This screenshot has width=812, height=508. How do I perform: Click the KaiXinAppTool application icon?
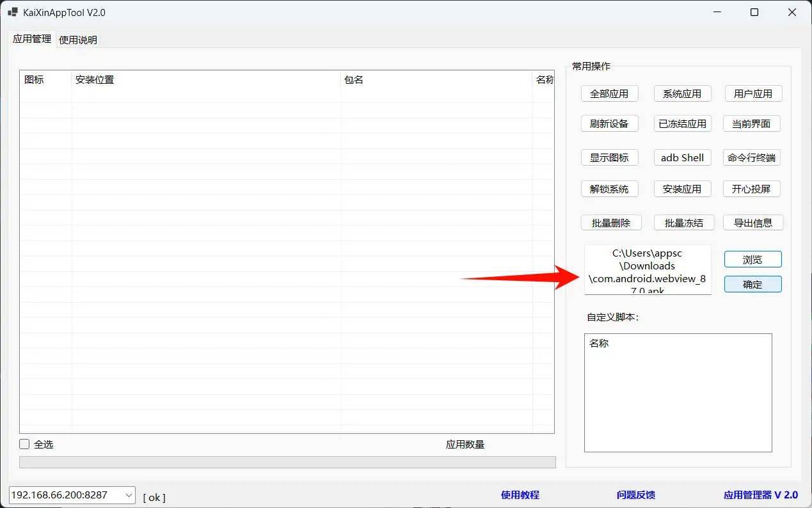12,12
